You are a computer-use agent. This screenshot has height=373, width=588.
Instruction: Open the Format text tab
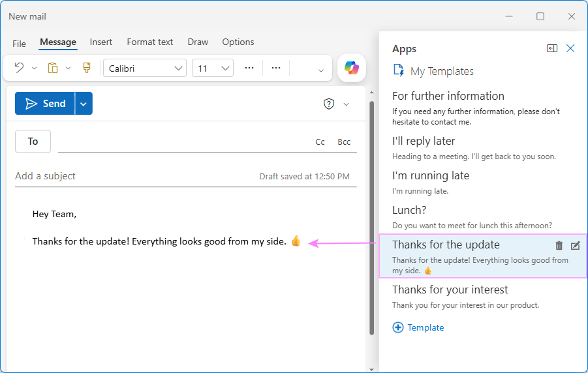coord(150,42)
